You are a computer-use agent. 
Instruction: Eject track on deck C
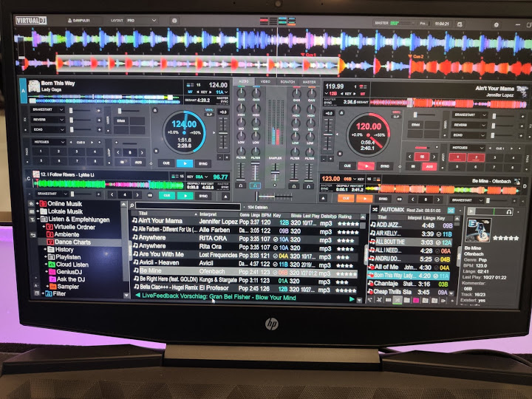(x=225, y=196)
